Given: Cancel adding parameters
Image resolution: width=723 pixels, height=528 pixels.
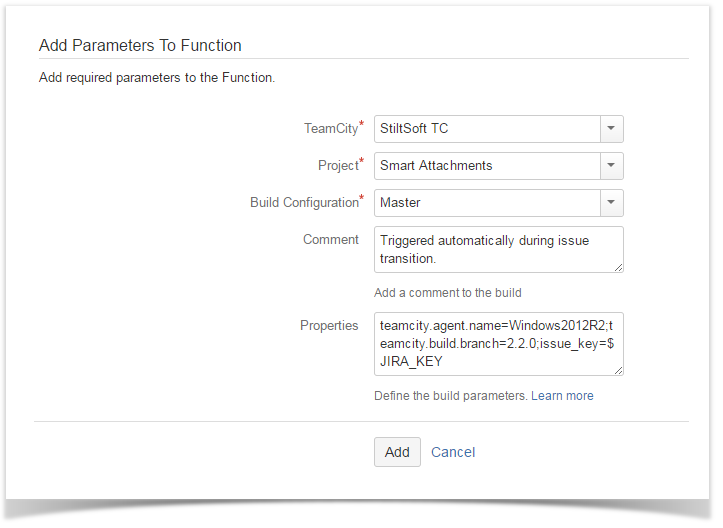Looking at the screenshot, I should click(x=453, y=452).
